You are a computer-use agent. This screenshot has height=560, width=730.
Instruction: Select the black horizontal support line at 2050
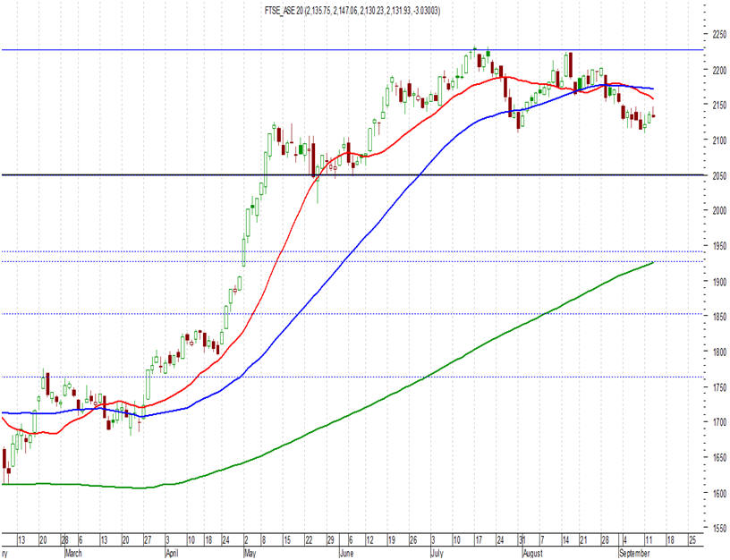[352, 175]
